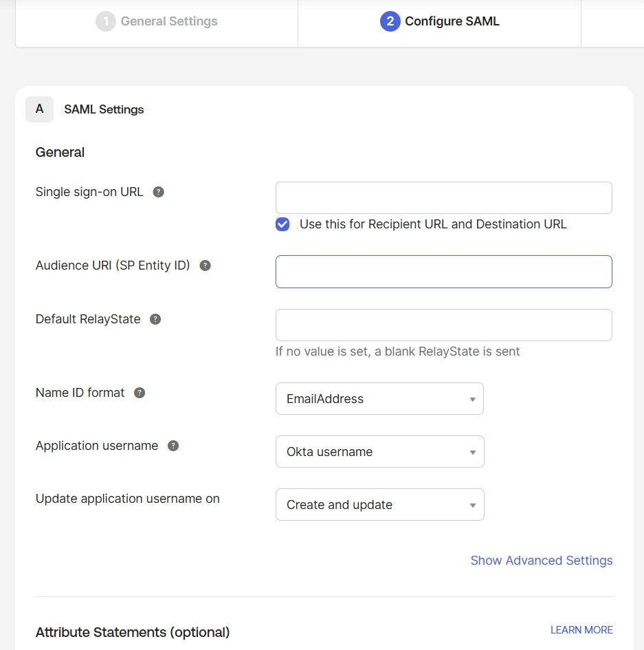Click the step 1 numbered circle badge
Viewport: 644px width, 650px height.
[x=106, y=21]
